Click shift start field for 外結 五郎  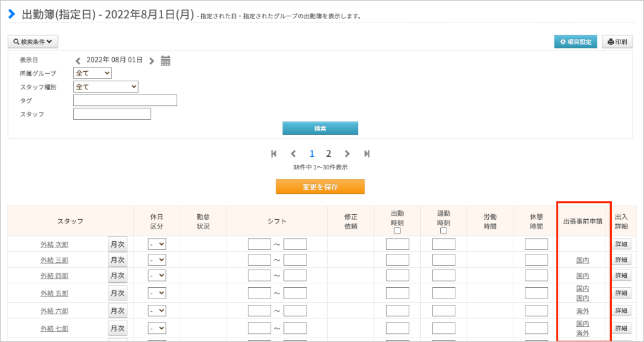(260, 294)
